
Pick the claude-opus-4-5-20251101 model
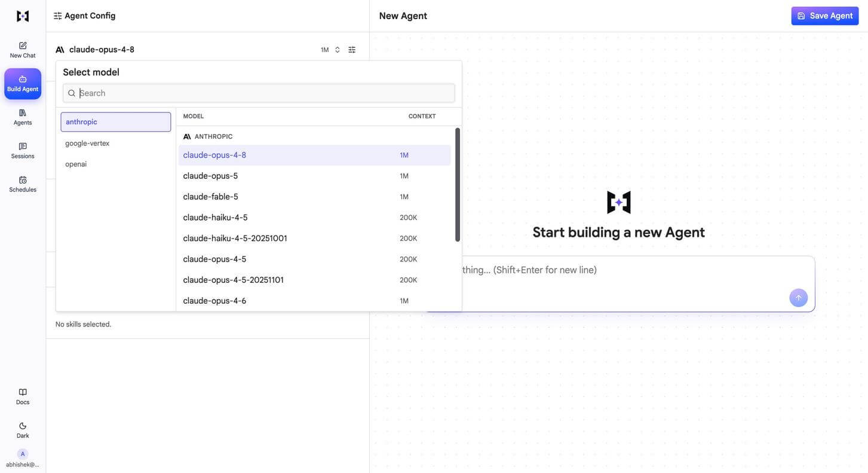pos(315,280)
